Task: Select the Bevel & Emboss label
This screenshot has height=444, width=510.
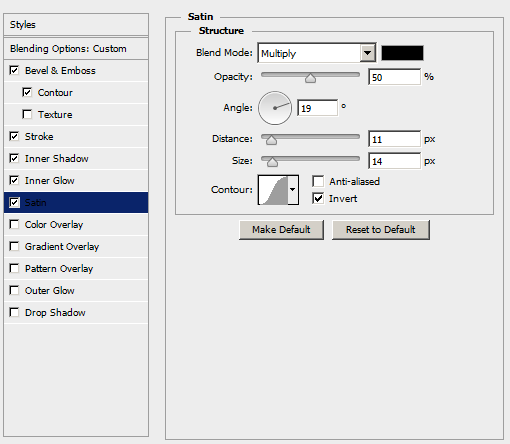Action: (60, 71)
